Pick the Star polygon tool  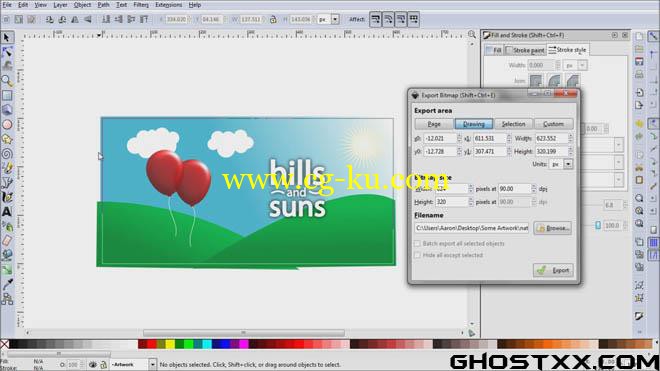click(x=7, y=139)
